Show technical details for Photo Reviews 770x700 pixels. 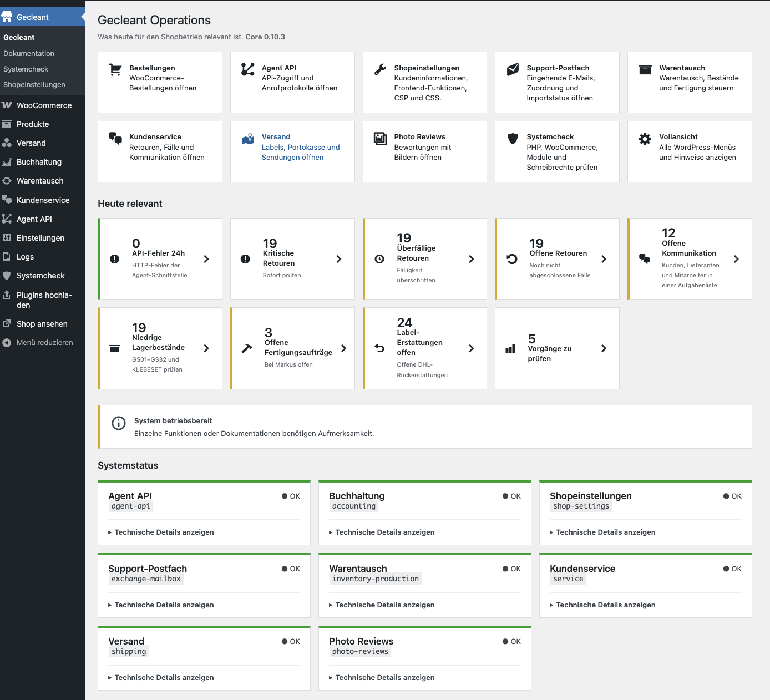coord(382,677)
